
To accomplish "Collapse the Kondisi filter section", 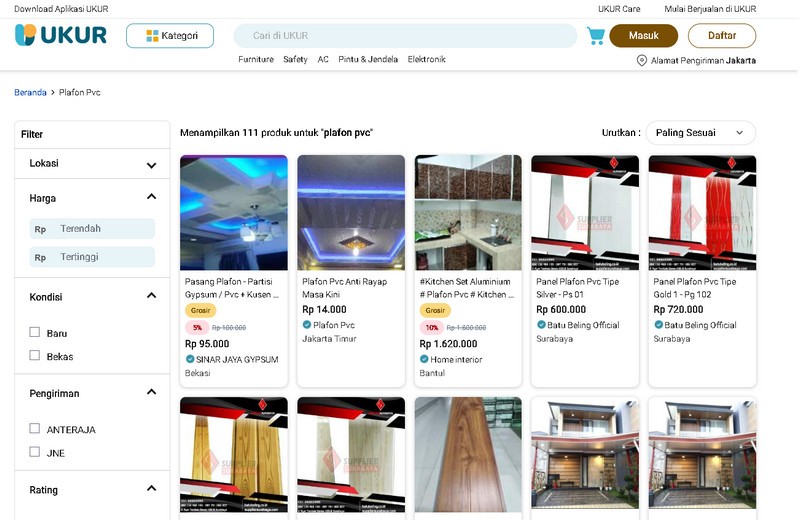I will click(x=152, y=295).
